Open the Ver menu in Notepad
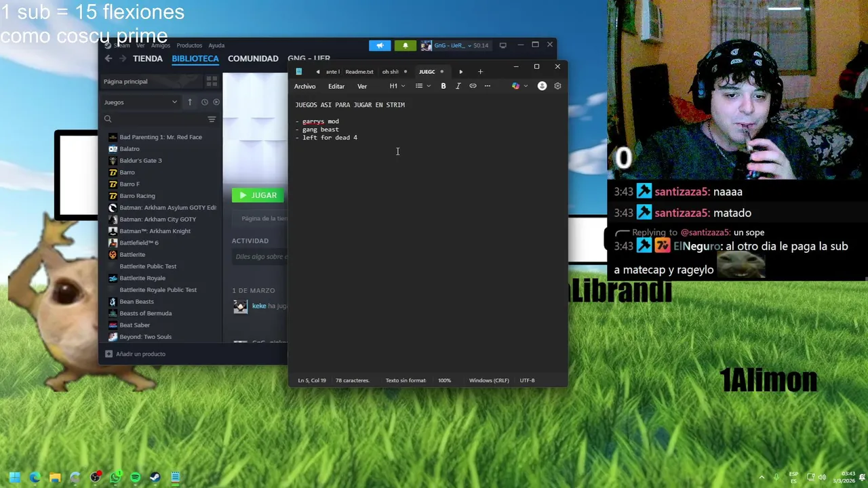 pyautogui.click(x=362, y=86)
